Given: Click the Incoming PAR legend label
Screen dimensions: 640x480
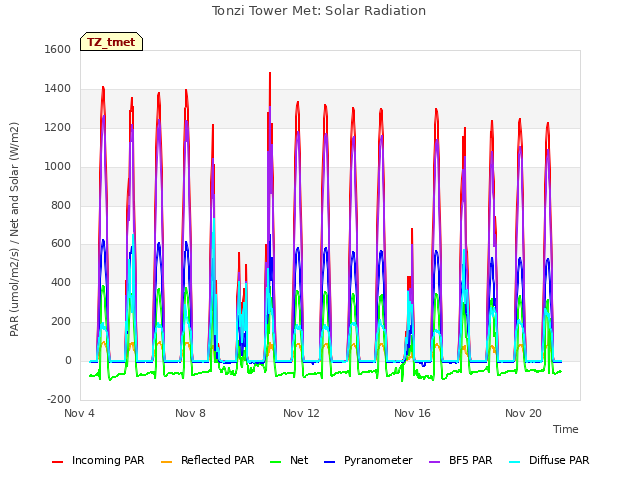Looking at the screenshot, I should point(108,460).
